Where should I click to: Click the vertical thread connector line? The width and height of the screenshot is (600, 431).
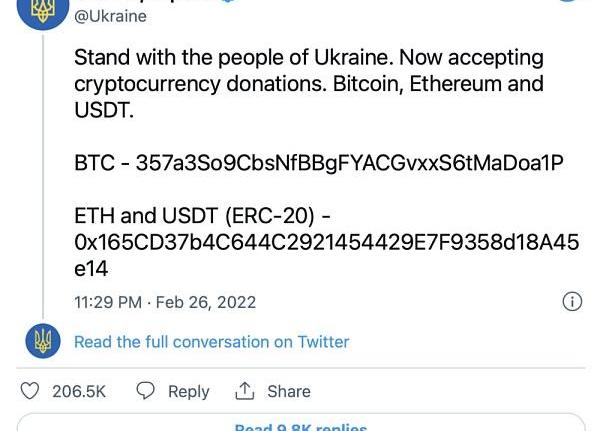pyautogui.click(x=43, y=176)
